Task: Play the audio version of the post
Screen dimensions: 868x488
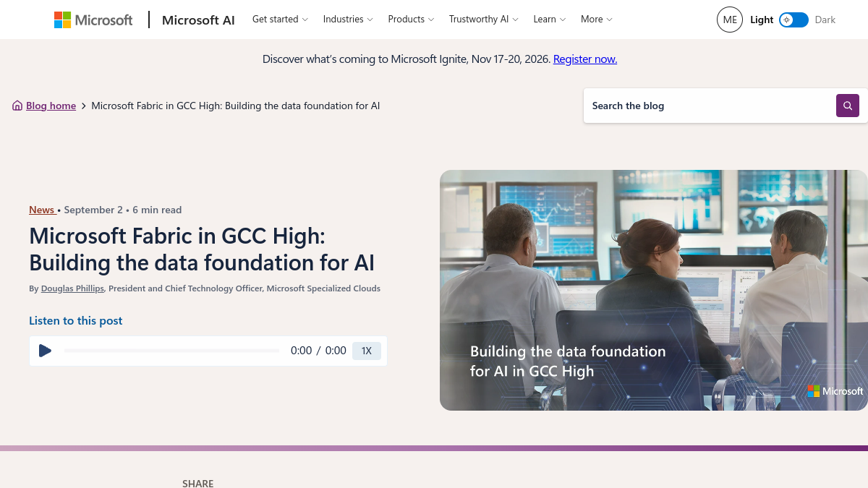Action: [45, 351]
